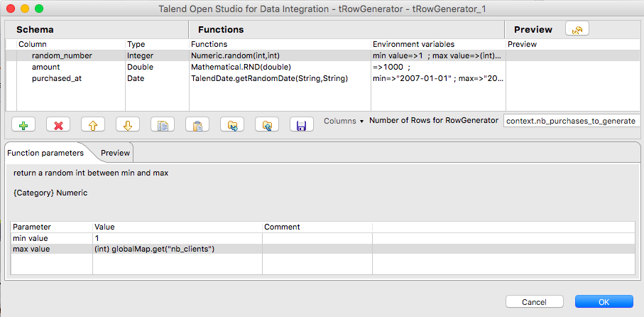Save schema with floppy disk icon
This screenshot has height=317, width=644.
(x=302, y=124)
